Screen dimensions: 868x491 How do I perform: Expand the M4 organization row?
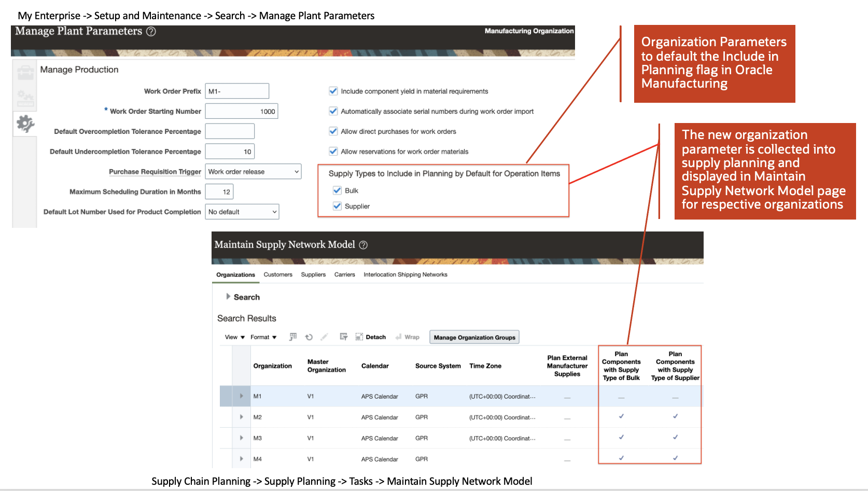[x=242, y=459]
